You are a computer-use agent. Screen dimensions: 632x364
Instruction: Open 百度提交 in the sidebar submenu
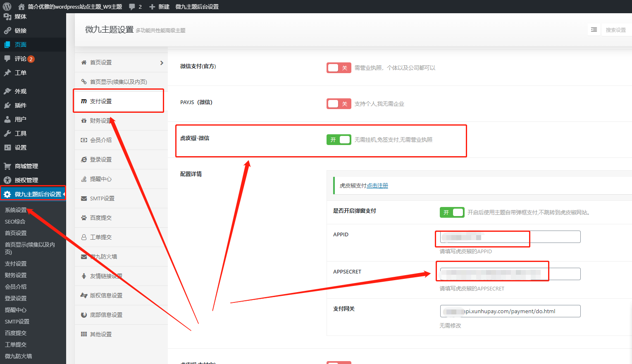coord(16,333)
